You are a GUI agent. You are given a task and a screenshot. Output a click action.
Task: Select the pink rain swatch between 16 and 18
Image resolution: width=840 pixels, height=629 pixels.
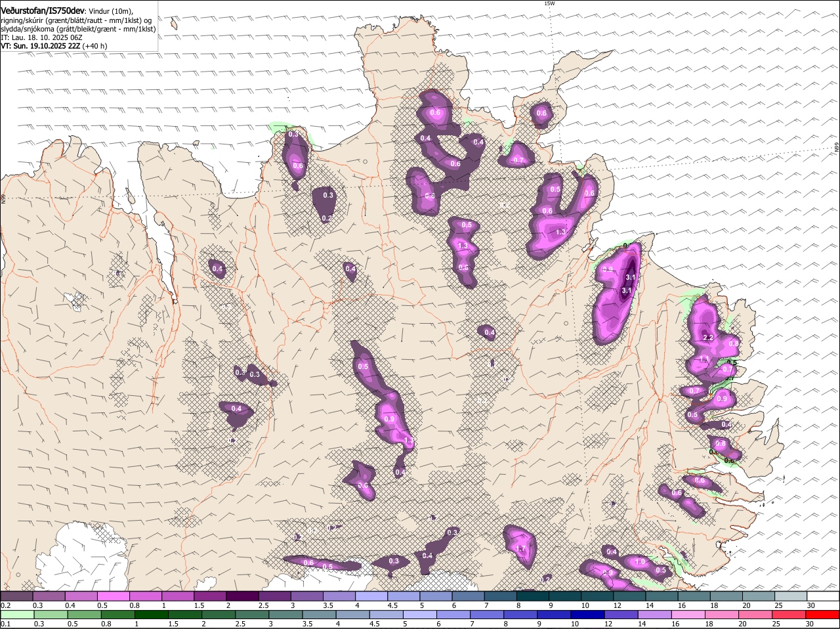688,615
